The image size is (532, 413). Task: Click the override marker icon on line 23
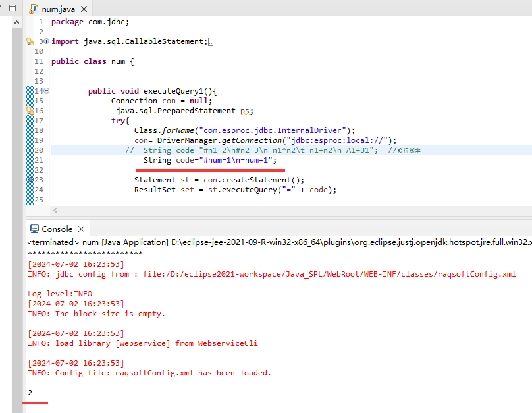point(30,180)
